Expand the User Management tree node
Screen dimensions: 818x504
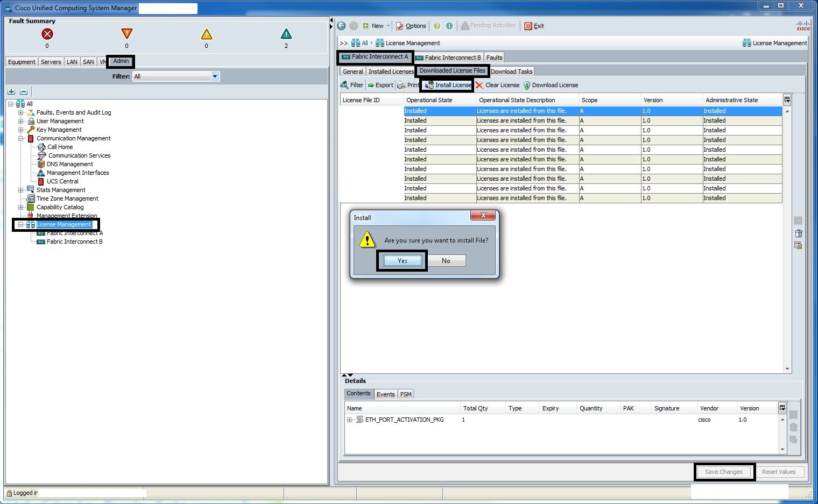[20, 121]
